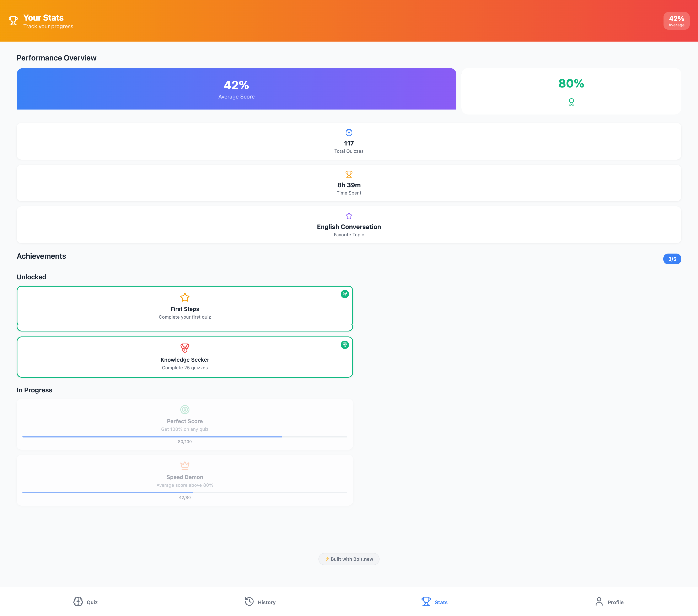Click green unlocked badge on First Steps card

[x=345, y=294]
